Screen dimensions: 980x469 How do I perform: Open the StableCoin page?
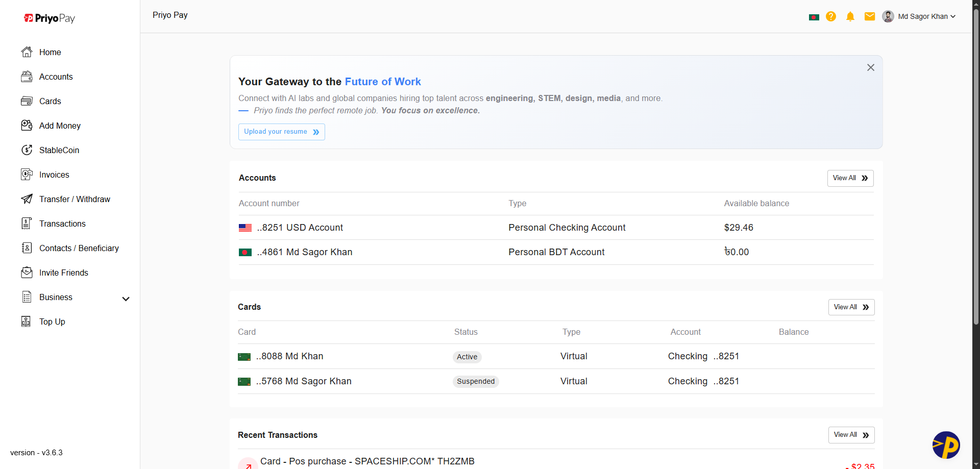[x=59, y=150]
